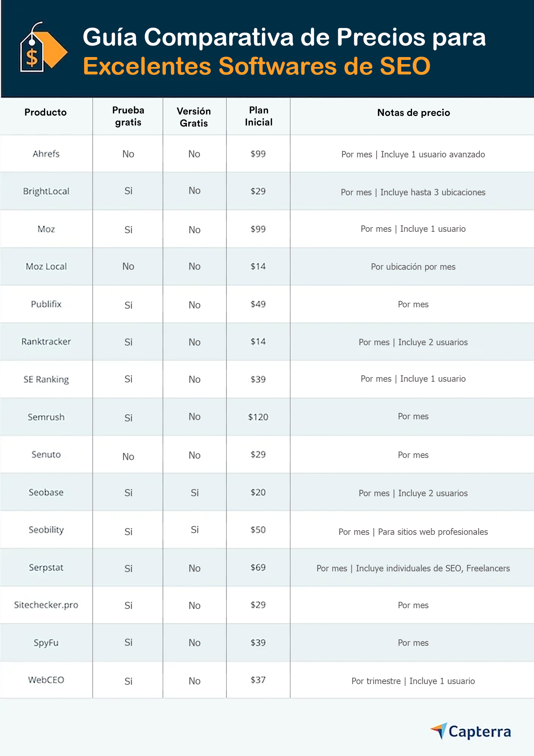Image resolution: width=534 pixels, height=756 pixels.
Task: Click the Serpstat product name
Action: (x=46, y=568)
